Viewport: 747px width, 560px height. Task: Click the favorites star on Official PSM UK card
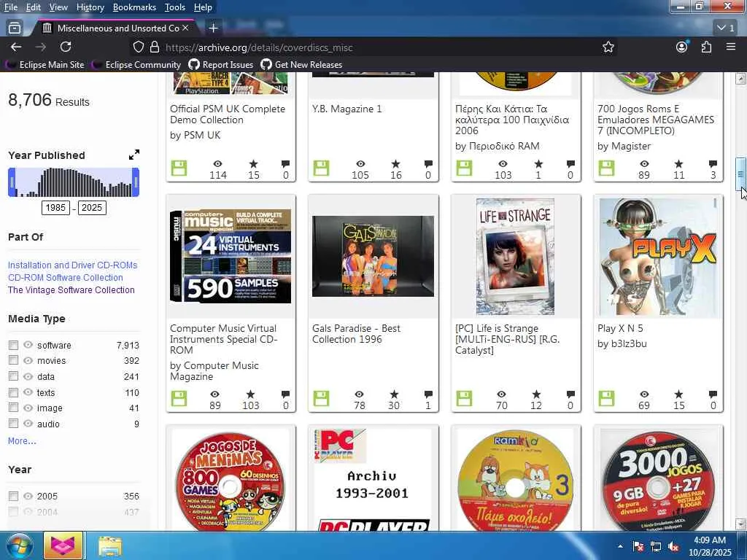point(253,164)
